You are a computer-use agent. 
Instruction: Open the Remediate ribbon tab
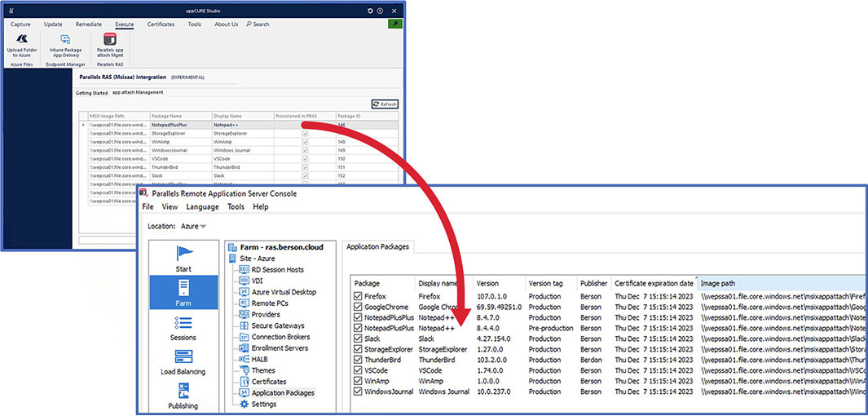pos(89,24)
